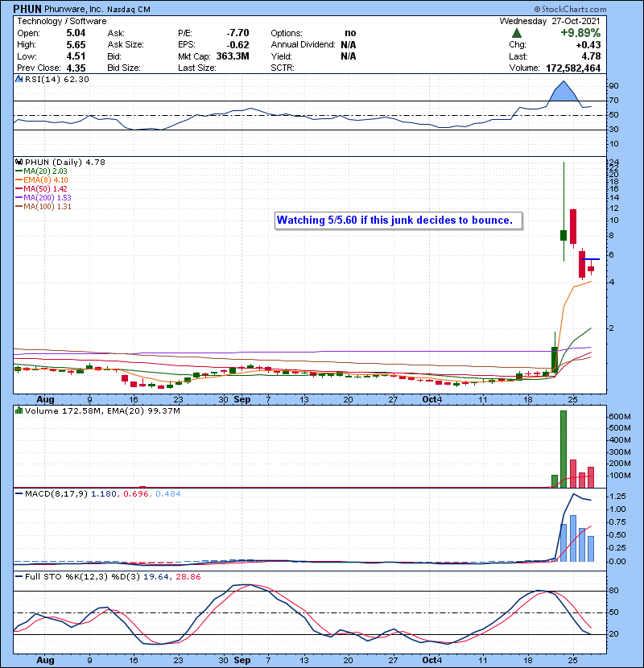
Task: Click the Oct4 label on the price chart axis
Action: (432, 400)
